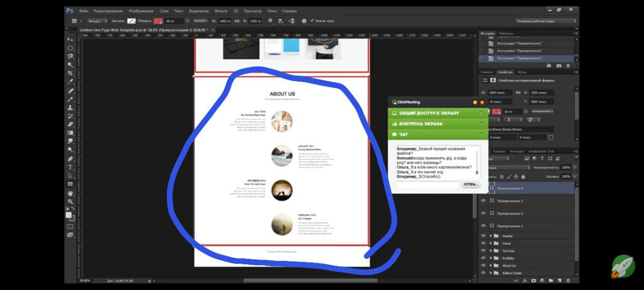Click the ClickMeeting chat message field
Image resolution: width=644 pixels, height=290 pixels.
[x=428, y=185]
